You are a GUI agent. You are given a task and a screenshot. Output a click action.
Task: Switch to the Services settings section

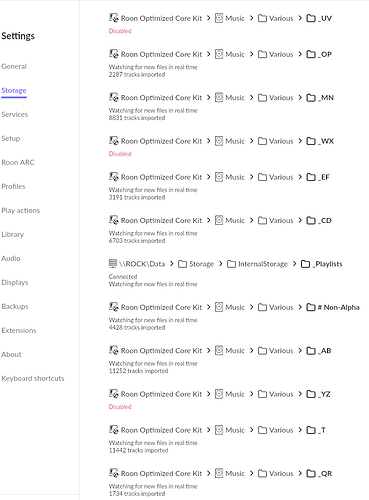(x=15, y=114)
